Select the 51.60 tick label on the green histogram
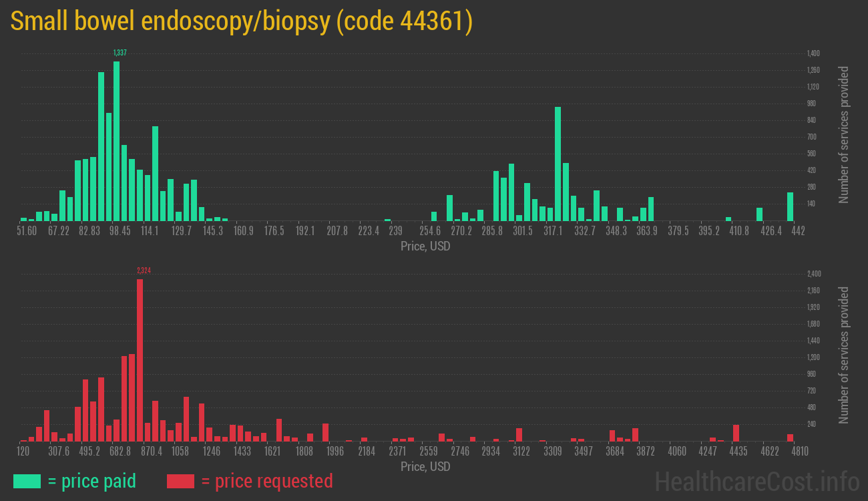Viewport: 868px width, 501px height. click(27, 231)
